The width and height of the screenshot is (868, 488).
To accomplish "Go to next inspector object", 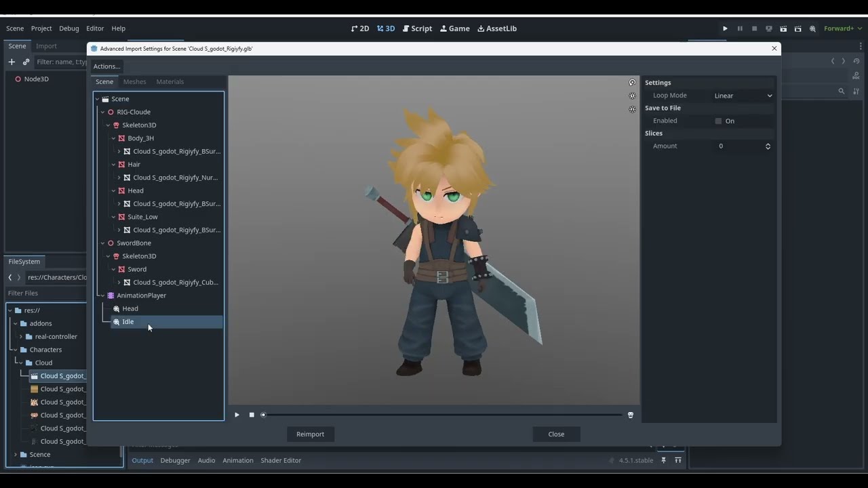I will point(844,61).
